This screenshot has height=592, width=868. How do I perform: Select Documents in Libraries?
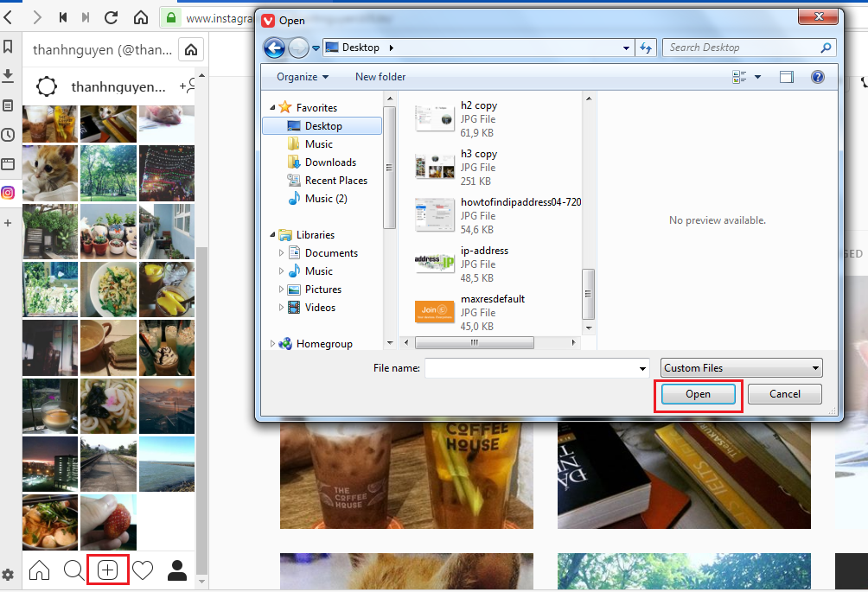tap(331, 253)
